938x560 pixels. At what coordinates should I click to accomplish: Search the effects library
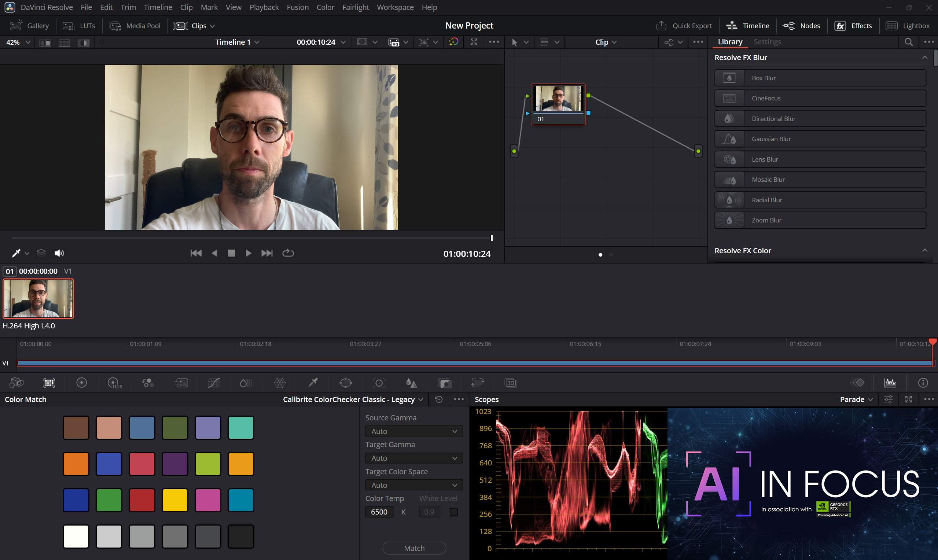point(909,42)
